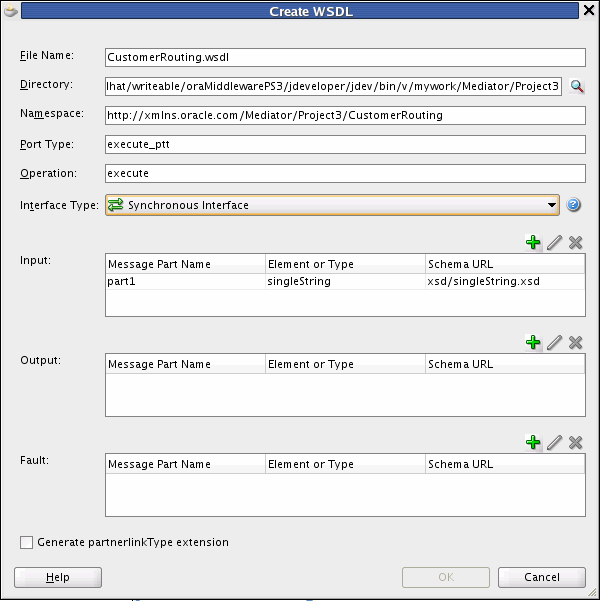The height and width of the screenshot is (601, 600).
Task: Select Synchronous Interface combo box
Action: tap(332, 205)
